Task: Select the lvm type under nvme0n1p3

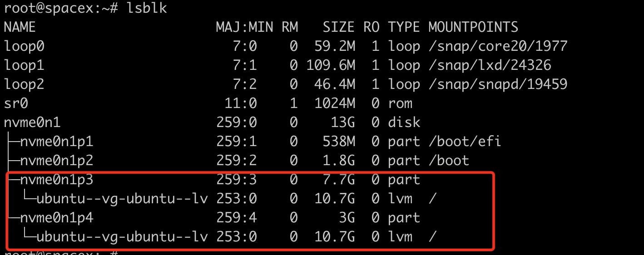Action: 400,199
